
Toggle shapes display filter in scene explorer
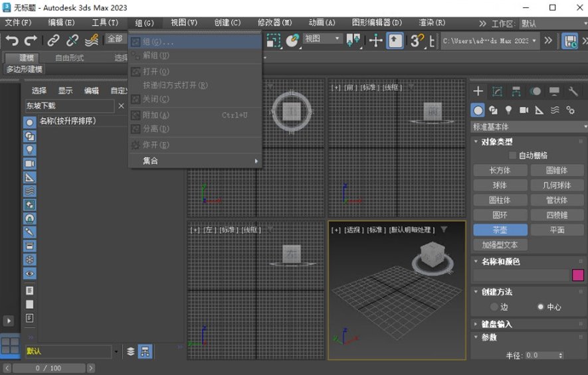[30, 136]
